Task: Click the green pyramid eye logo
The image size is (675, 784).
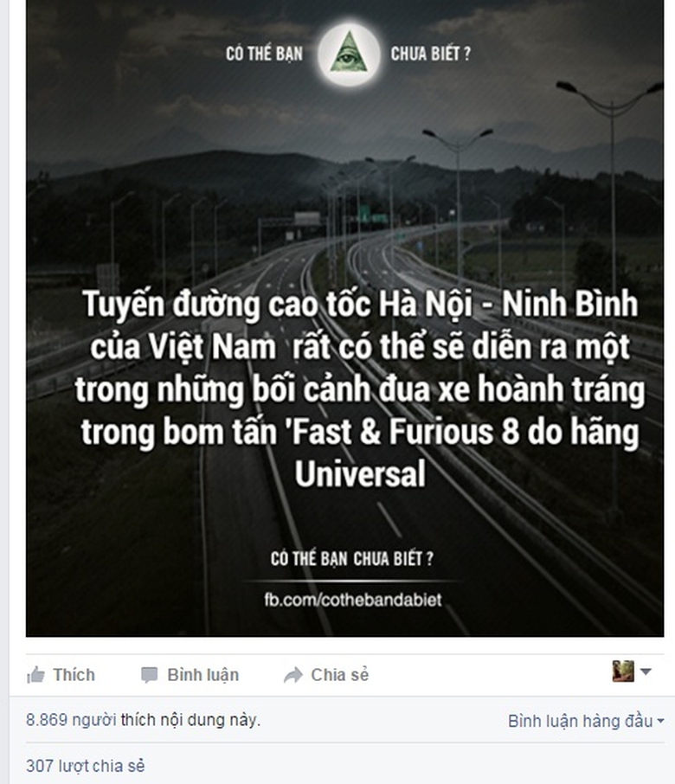Action: pos(349,54)
